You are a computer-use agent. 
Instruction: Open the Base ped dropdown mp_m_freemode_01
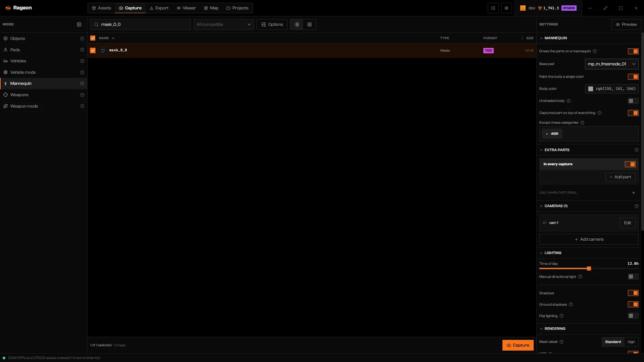click(611, 64)
